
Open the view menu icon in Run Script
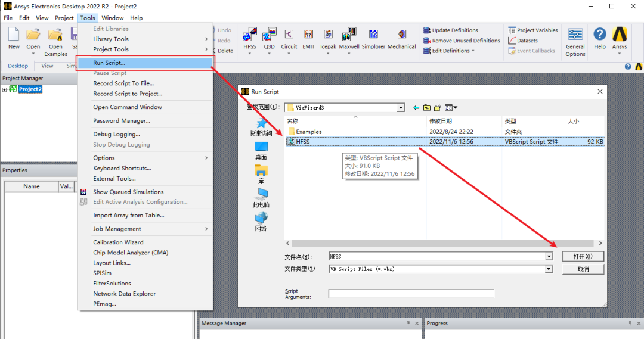451,107
